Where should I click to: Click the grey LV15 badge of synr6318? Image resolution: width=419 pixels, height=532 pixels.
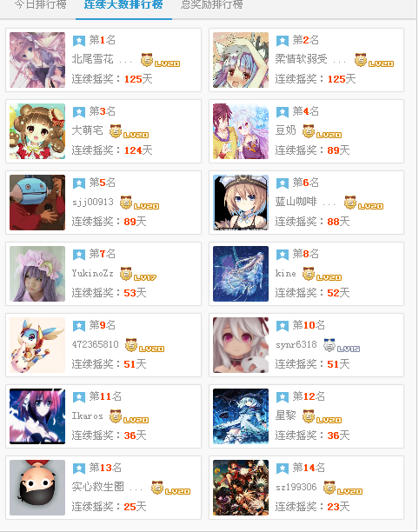tap(342, 345)
